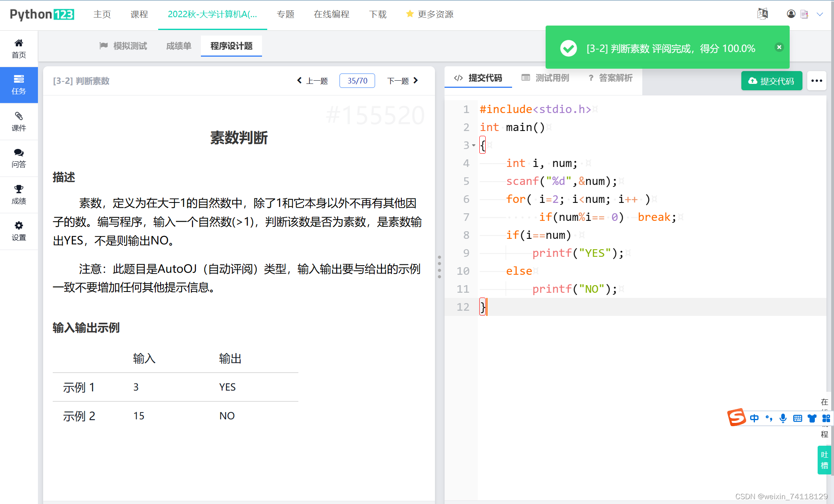Click the 35/70 question number field

pos(357,81)
